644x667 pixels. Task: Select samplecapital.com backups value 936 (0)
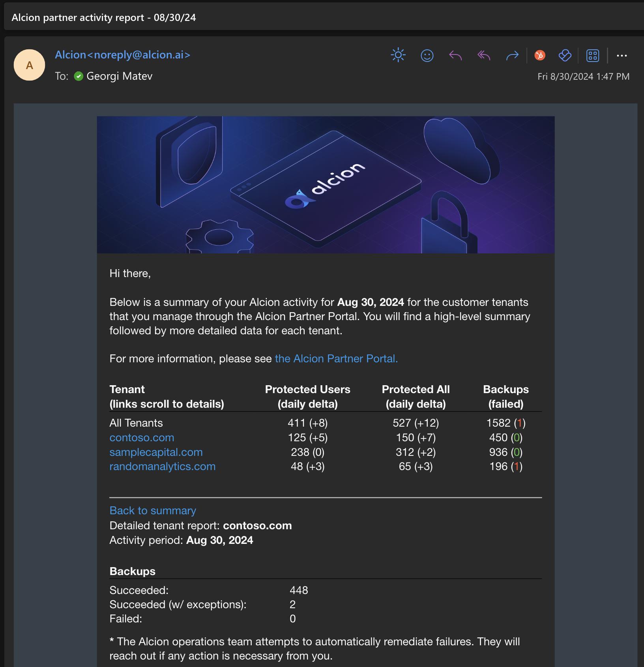point(506,452)
